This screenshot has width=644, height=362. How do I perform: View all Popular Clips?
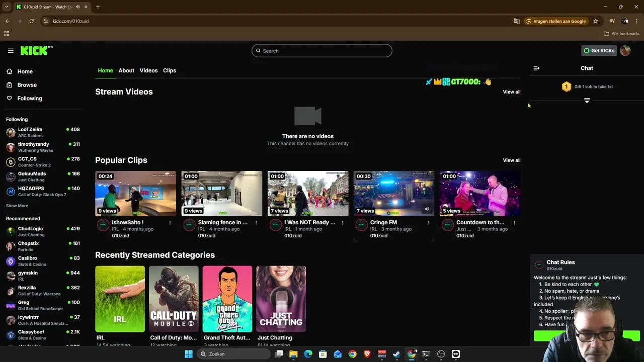[512, 160]
